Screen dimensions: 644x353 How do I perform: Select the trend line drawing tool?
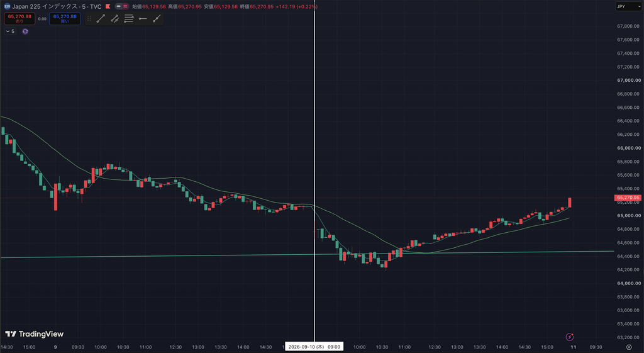(101, 18)
